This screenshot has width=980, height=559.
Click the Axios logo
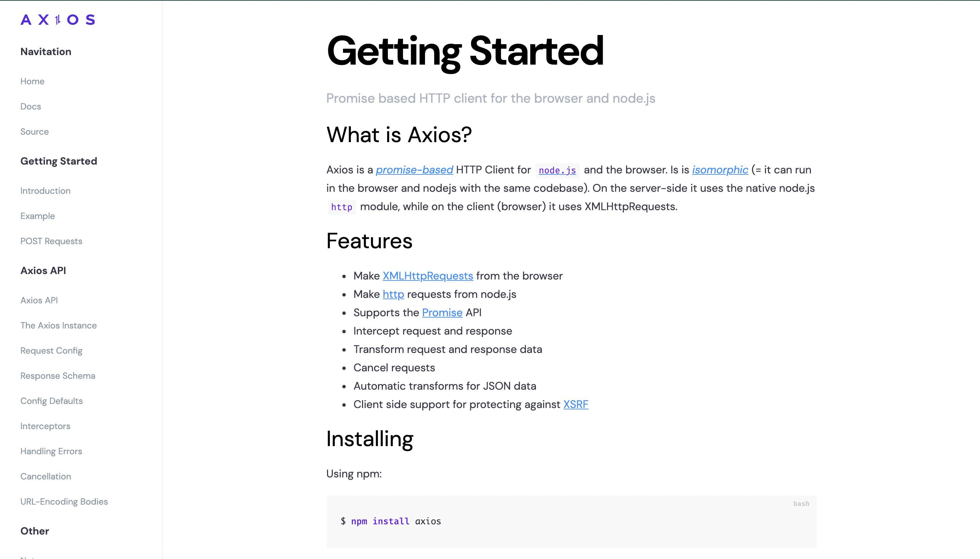coord(58,20)
